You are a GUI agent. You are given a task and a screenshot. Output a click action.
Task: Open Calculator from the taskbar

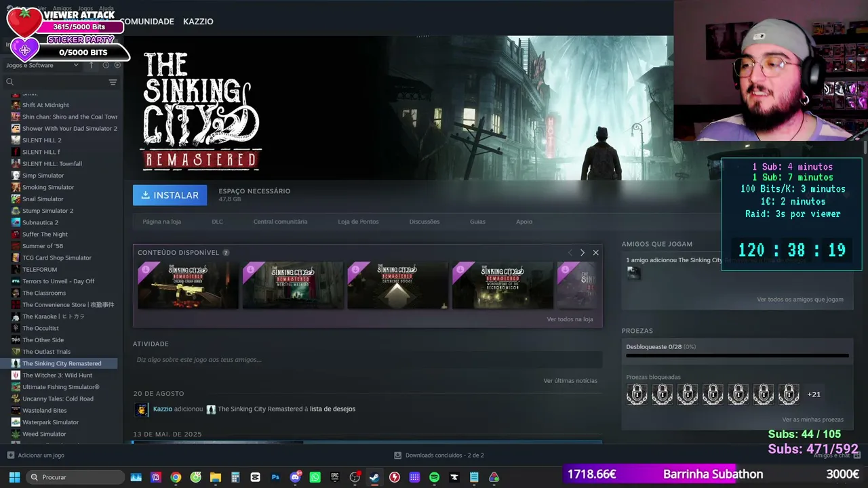point(235,477)
